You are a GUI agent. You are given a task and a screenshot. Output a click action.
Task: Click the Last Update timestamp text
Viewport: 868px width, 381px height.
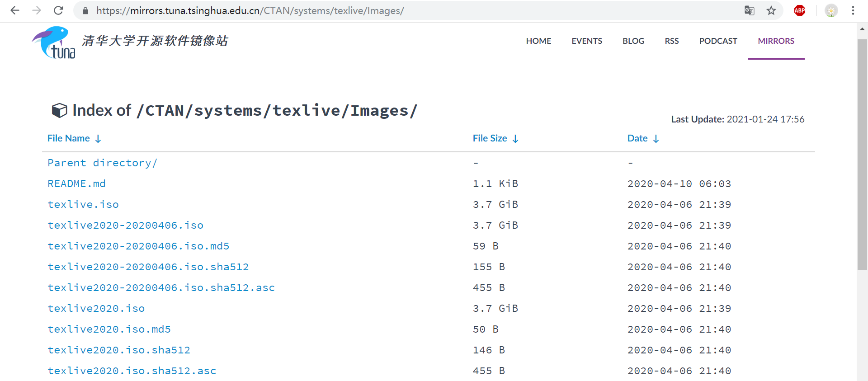pos(738,119)
